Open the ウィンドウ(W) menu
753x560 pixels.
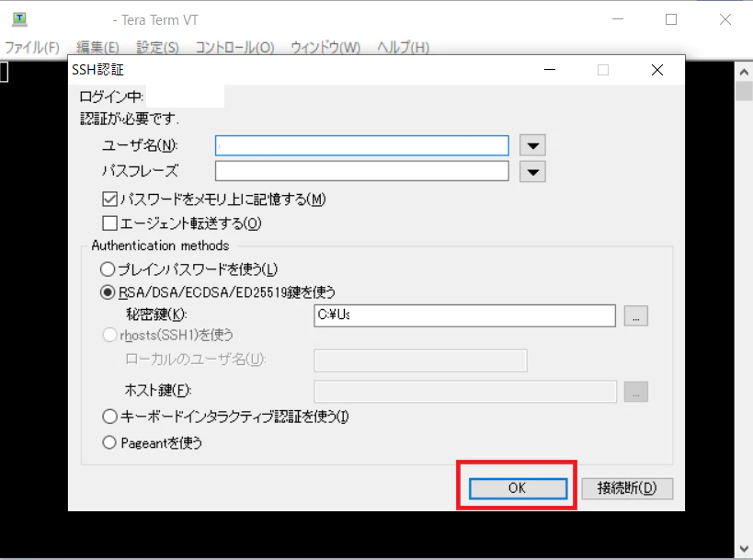325,48
